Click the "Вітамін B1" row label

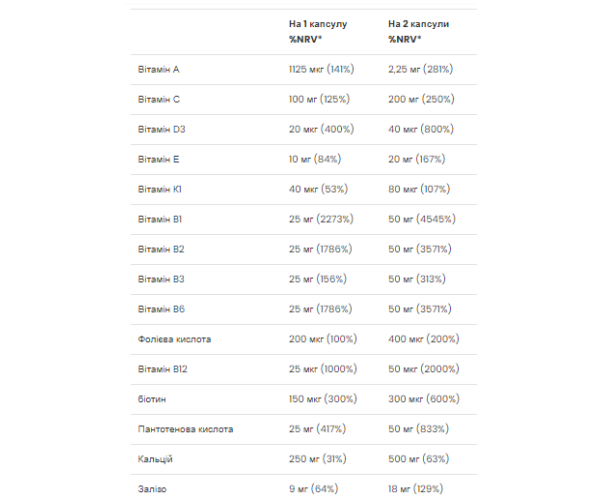160,219
